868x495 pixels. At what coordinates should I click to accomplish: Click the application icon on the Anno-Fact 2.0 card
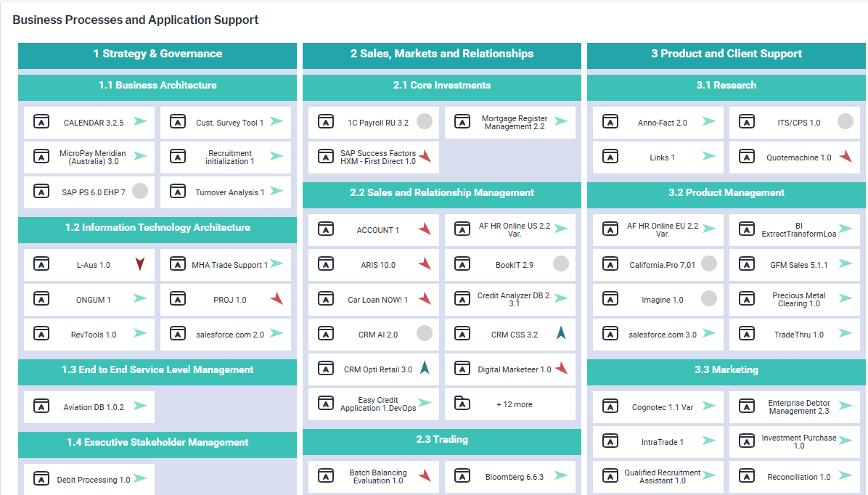pos(610,122)
